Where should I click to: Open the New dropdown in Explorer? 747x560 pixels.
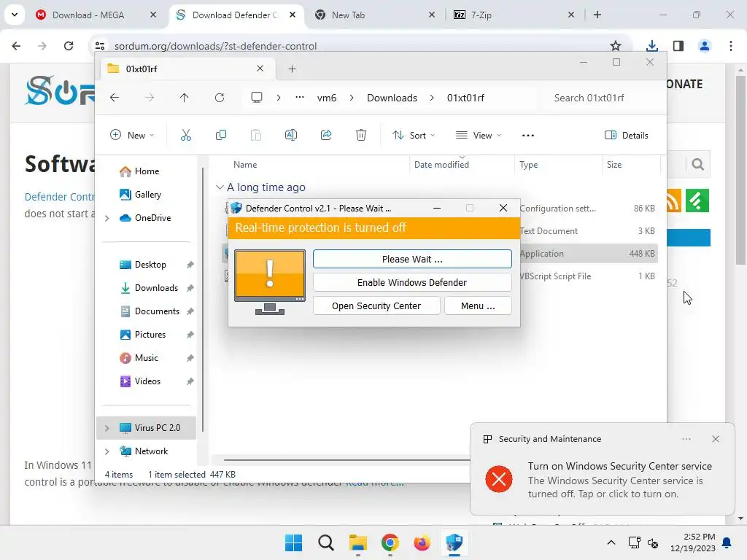coord(132,135)
